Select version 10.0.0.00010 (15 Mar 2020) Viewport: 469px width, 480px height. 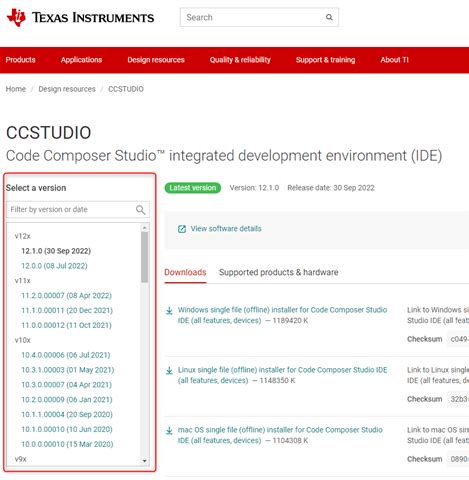[67, 444]
